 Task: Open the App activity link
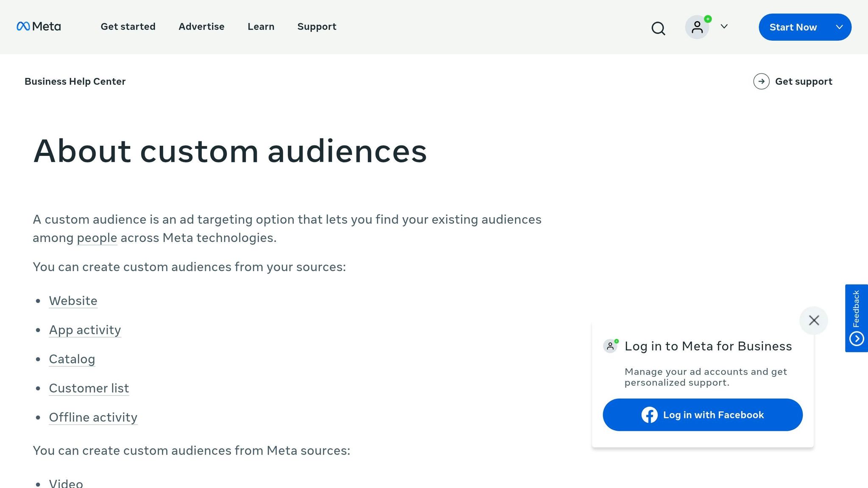85,330
